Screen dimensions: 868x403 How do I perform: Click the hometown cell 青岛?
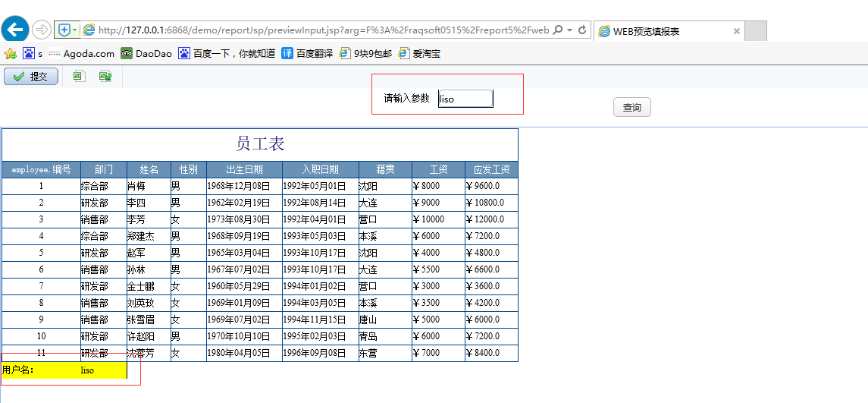click(x=385, y=336)
